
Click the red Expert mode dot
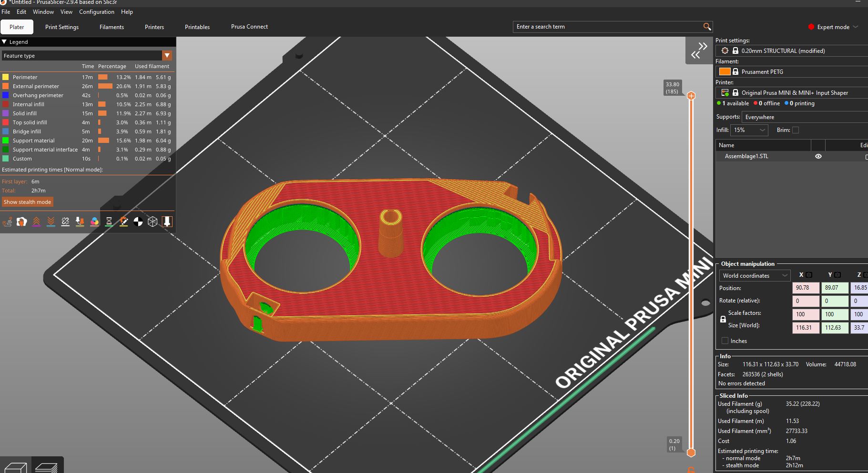point(811,27)
